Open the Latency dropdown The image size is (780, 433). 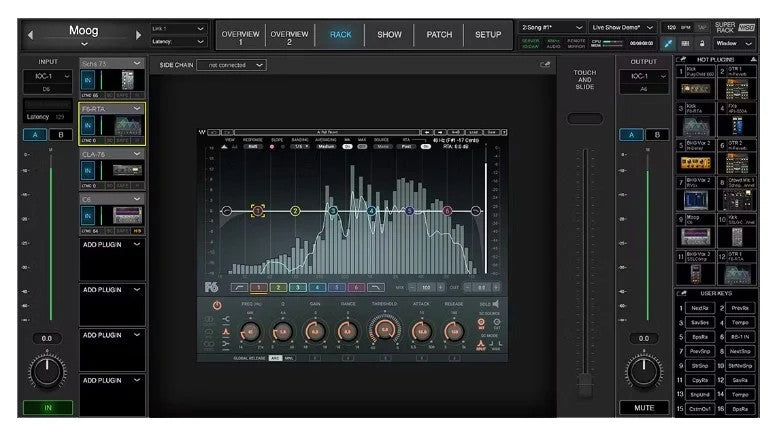178,42
